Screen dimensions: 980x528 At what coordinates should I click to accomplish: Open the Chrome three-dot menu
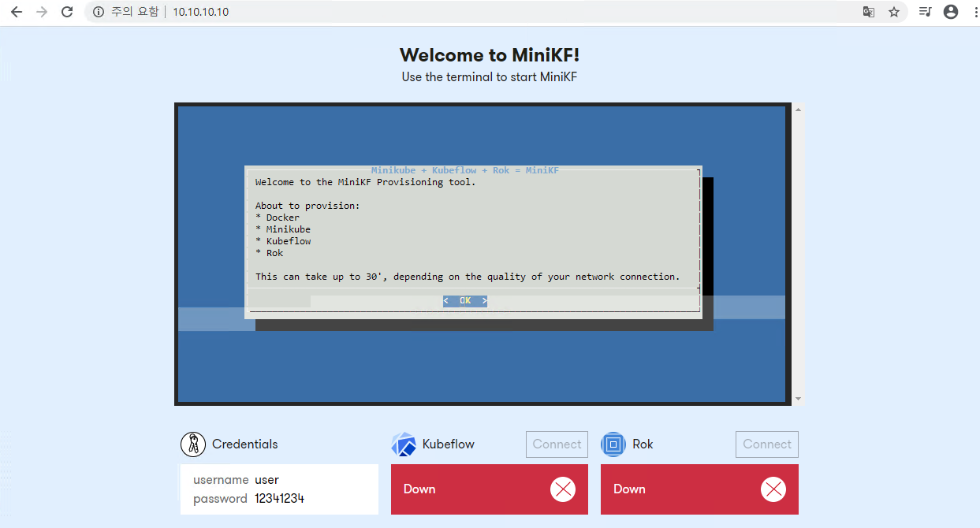pos(974,12)
